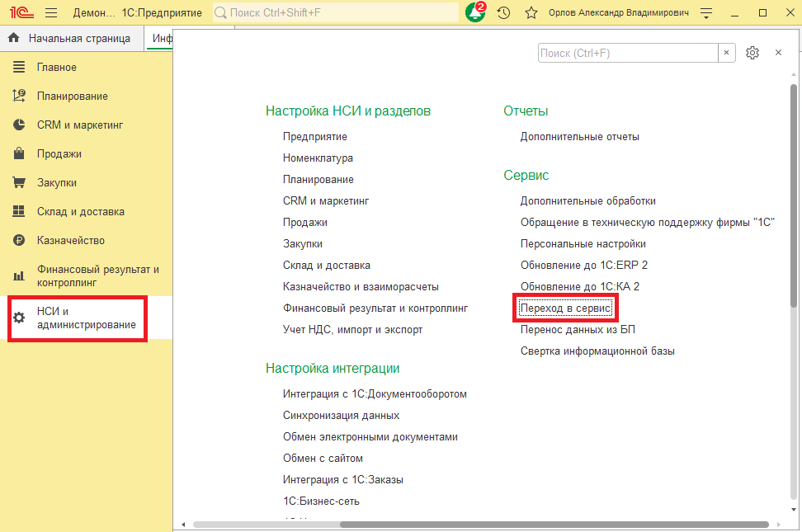Viewport: 802px width, 532px height.
Task: Open Персональные настройки link
Action: click(x=583, y=244)
